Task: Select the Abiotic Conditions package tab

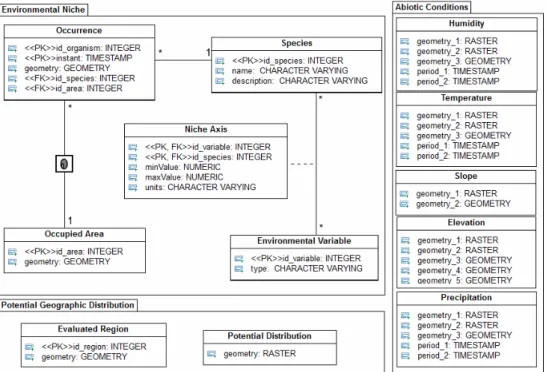Action: pos(432,7)
